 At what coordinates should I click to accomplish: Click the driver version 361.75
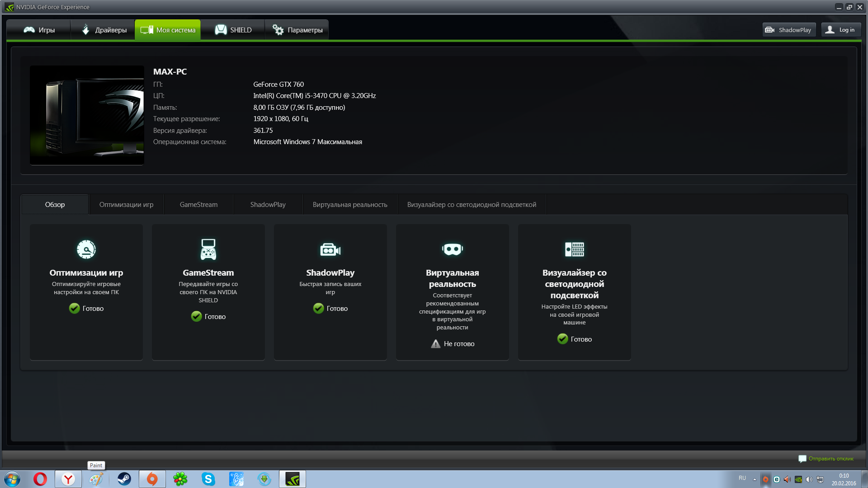(x=263, y=131)
